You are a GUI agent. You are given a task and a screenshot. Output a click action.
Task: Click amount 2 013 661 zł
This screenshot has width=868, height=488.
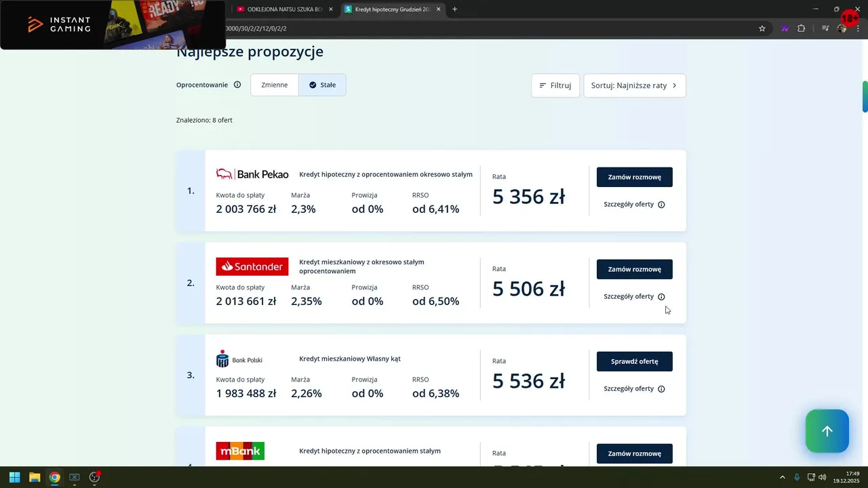[x=246, y=302]
